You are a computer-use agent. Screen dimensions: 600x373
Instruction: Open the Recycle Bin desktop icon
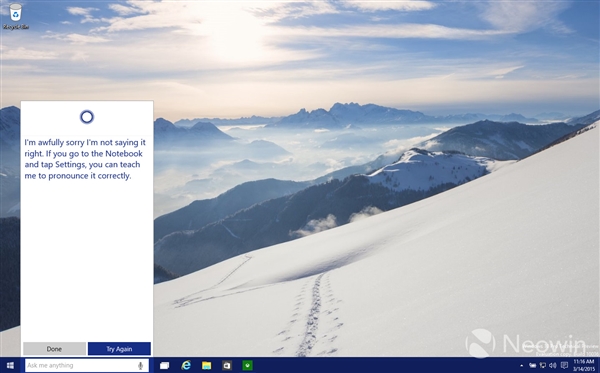pyautogui.click(x=16, y=16)
